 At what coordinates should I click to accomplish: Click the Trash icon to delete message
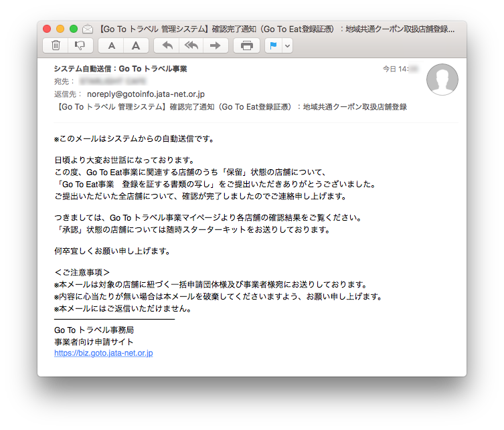coord(56,45)
